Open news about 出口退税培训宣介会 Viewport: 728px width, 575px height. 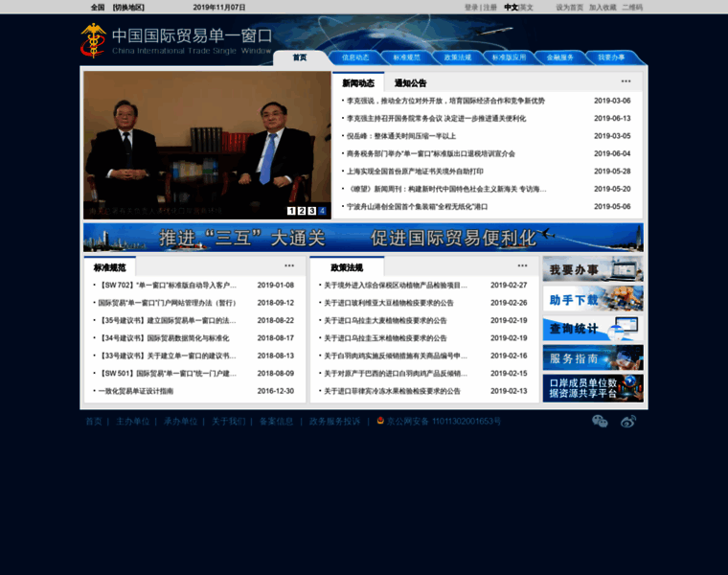coord(431,153)
